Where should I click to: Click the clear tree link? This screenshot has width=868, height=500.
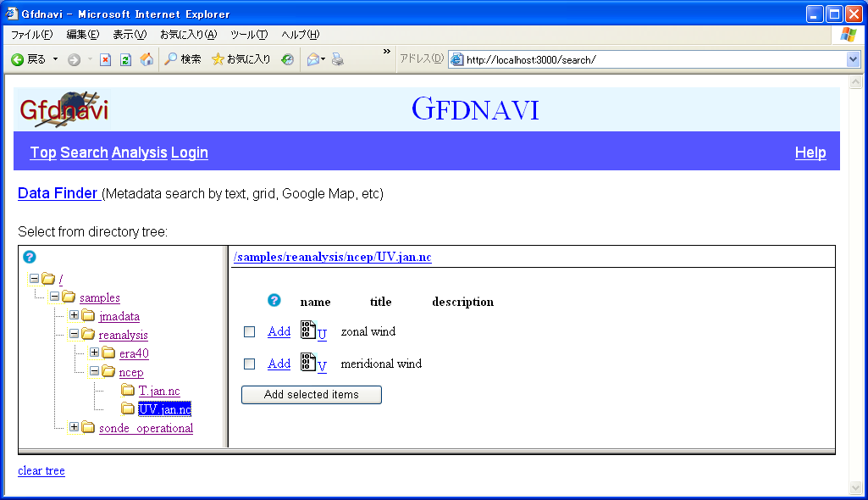tap(41, 471)
